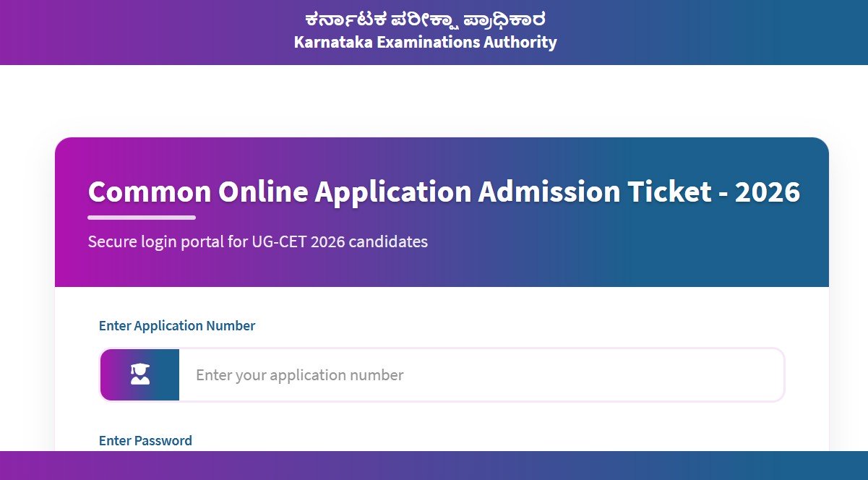Click the 'Enter Application Number' label
868x480 pixels.
(x=176, y=325)
